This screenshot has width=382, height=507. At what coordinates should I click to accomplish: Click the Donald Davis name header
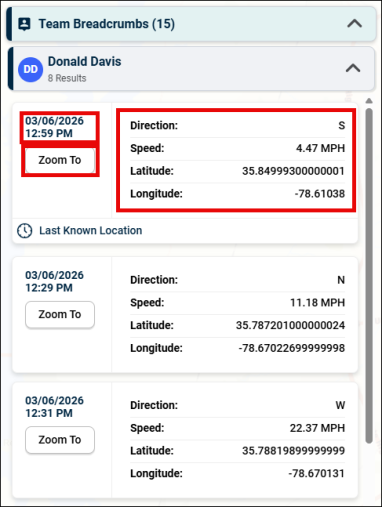click(85, 62)
